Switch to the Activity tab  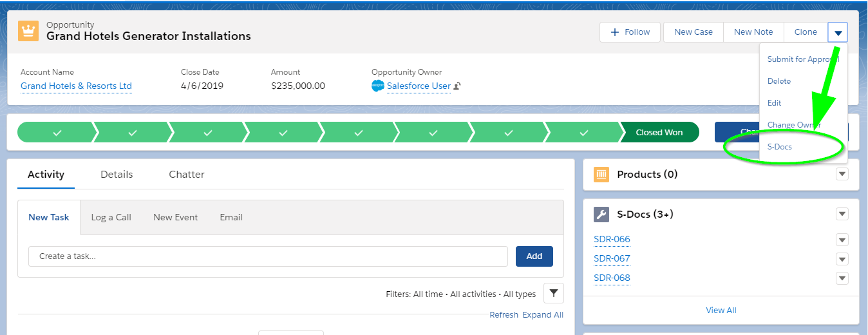click(46, 175)
